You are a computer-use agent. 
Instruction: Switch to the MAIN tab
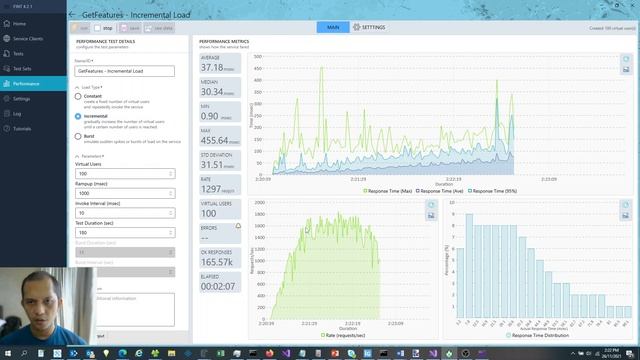(x=333, y=27)
